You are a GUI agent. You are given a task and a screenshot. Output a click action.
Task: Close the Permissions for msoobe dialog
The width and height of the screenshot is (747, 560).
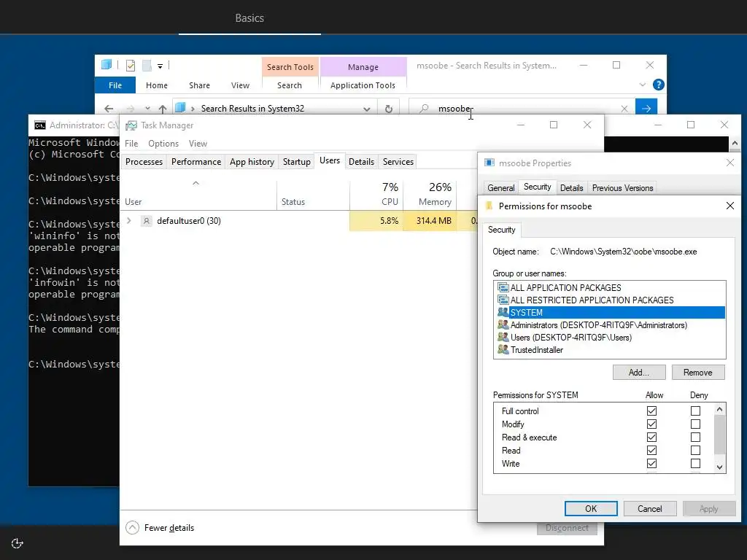pos(729,206)
